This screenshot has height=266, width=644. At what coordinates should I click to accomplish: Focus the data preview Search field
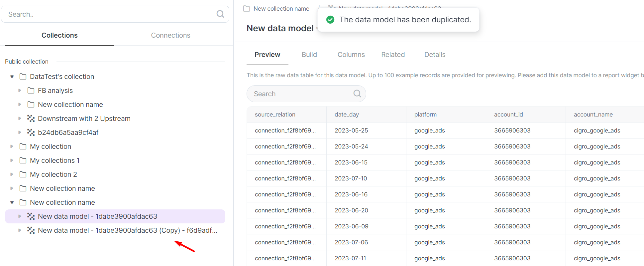(301, 94)
